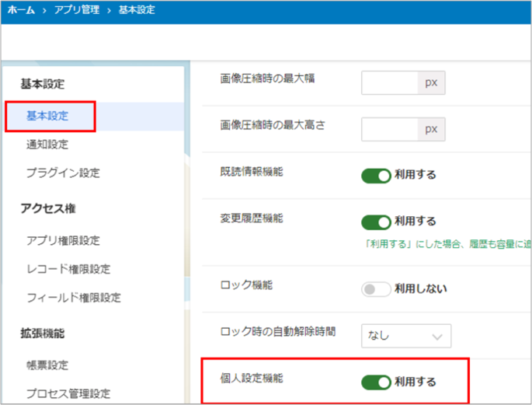Click the 拡張機能 section header
The image size is (532, 405).
pos(42,333)
